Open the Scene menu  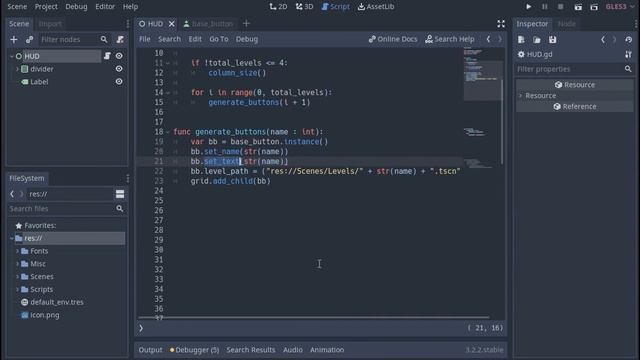17,7
